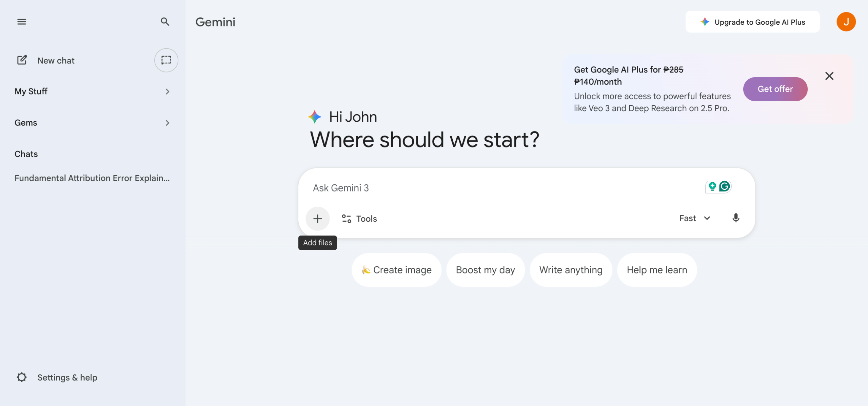Click the green lightbulb extension icon
Viewport: 868px width, 406px height.
pos(712,186)
